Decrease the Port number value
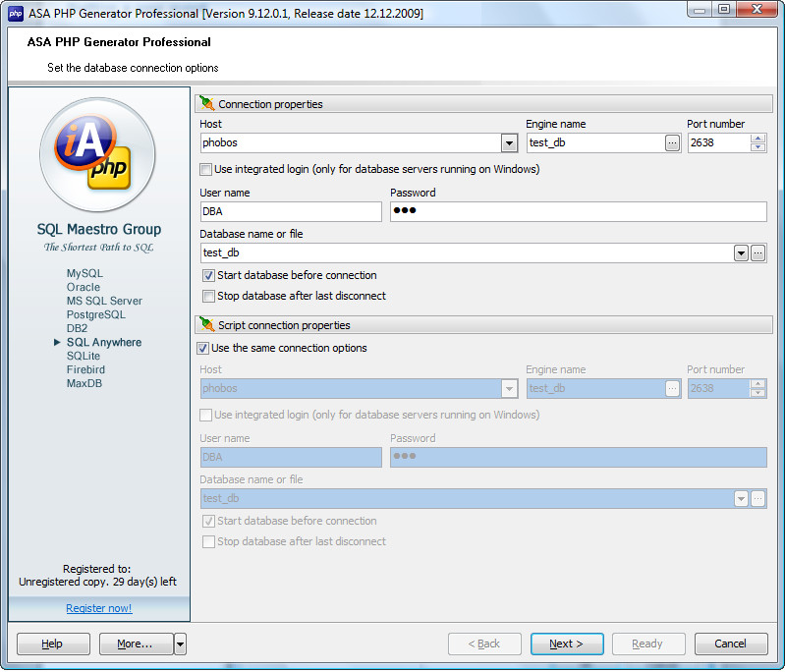 [757, 147]
